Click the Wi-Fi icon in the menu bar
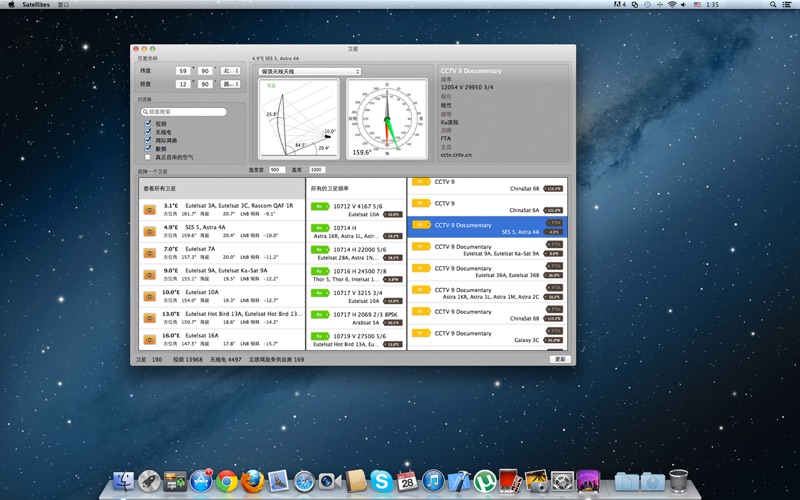The image size is (800, 500). pos(672,4)
